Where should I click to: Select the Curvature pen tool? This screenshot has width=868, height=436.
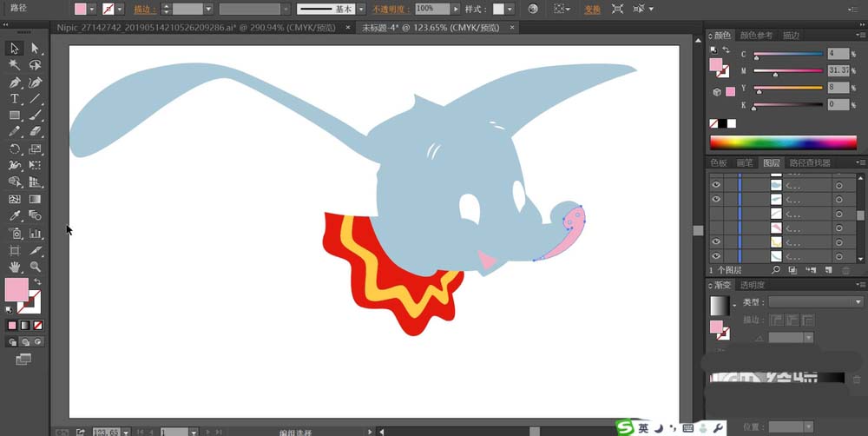pyautogui.click(x=35, y=83)
